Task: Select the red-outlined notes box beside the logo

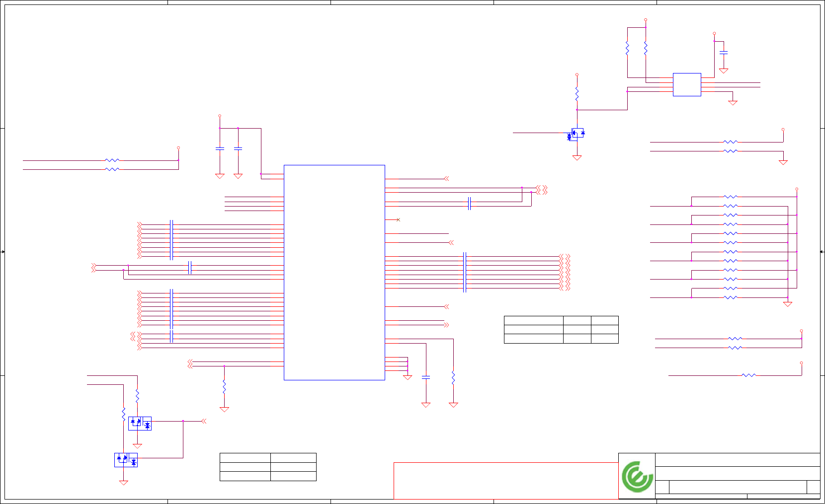Action: point(506,481)
